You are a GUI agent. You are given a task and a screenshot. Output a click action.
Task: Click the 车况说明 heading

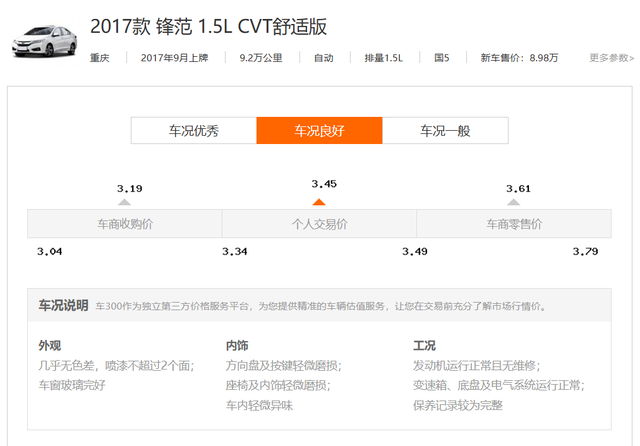tap(63, 305)
